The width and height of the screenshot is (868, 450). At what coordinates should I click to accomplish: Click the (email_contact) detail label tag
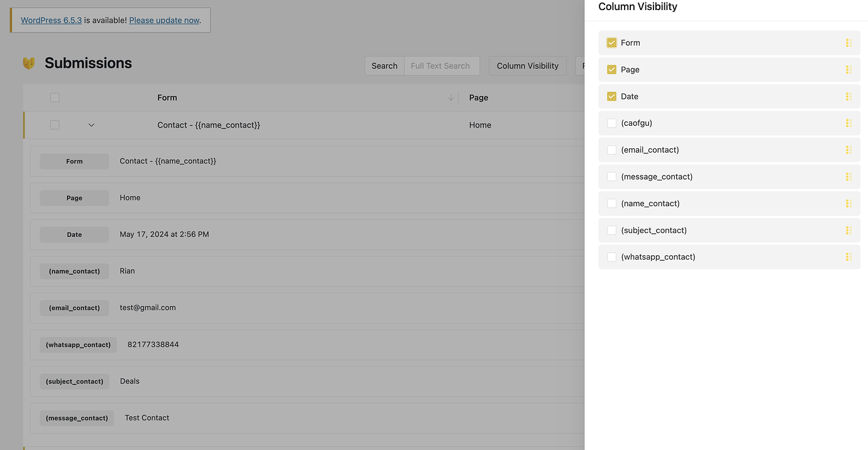click(x=74, y=308)
